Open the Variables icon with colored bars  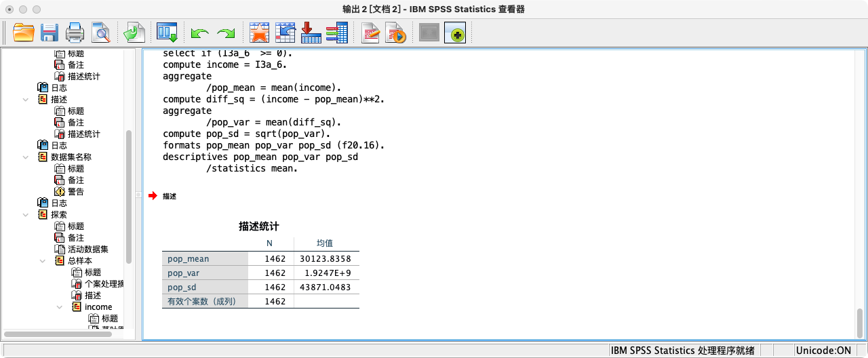[x=336, y=33]
